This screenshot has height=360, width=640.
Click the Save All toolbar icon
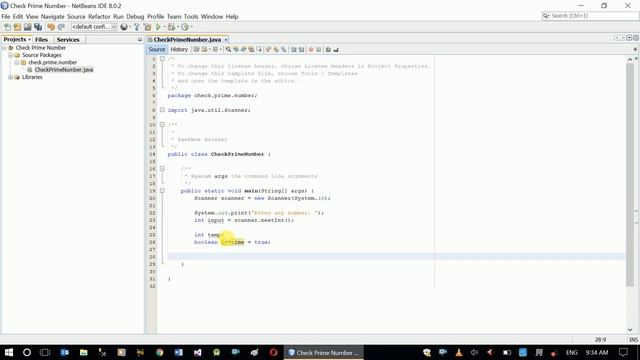(x=38, y=27)
